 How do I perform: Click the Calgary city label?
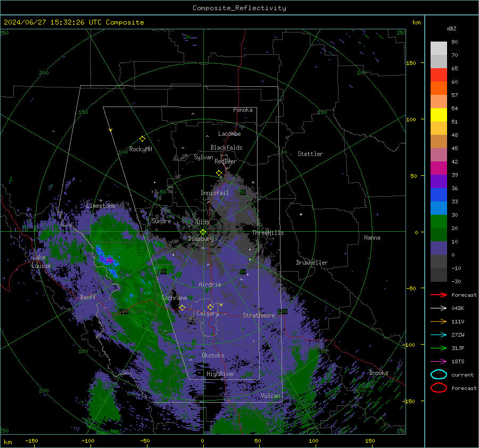point(208,313)
